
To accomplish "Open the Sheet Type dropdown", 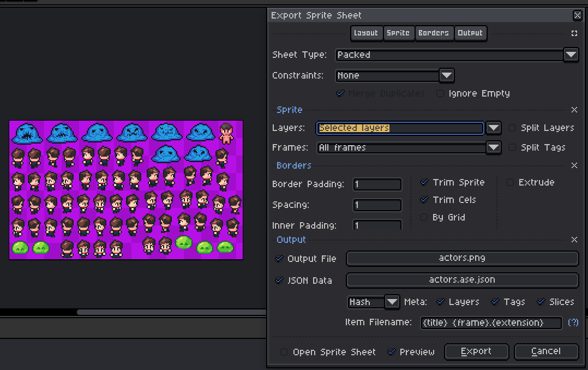I will (571, 55).
